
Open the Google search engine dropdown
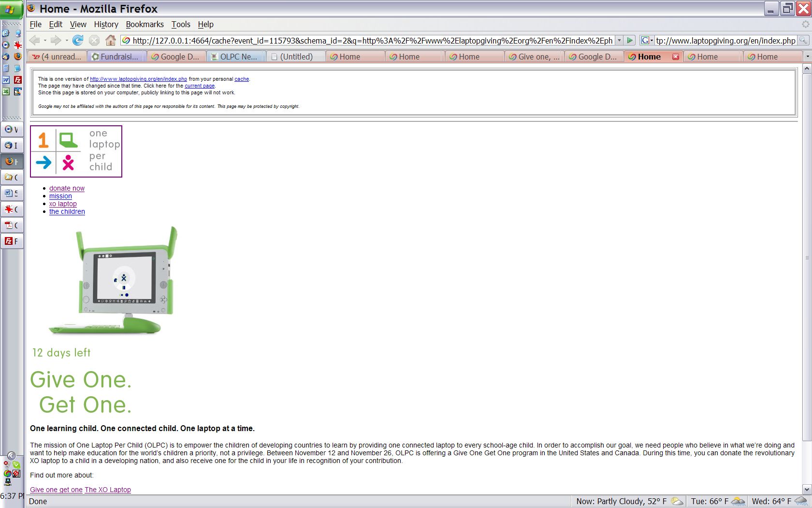coord(647,41)
